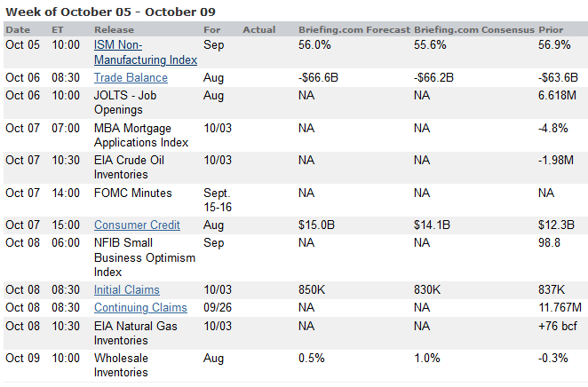This screenshot has height=387, width=588.
Task: Click the NFIB Small Business Optimism Index entry
Action: click(137, 257)
